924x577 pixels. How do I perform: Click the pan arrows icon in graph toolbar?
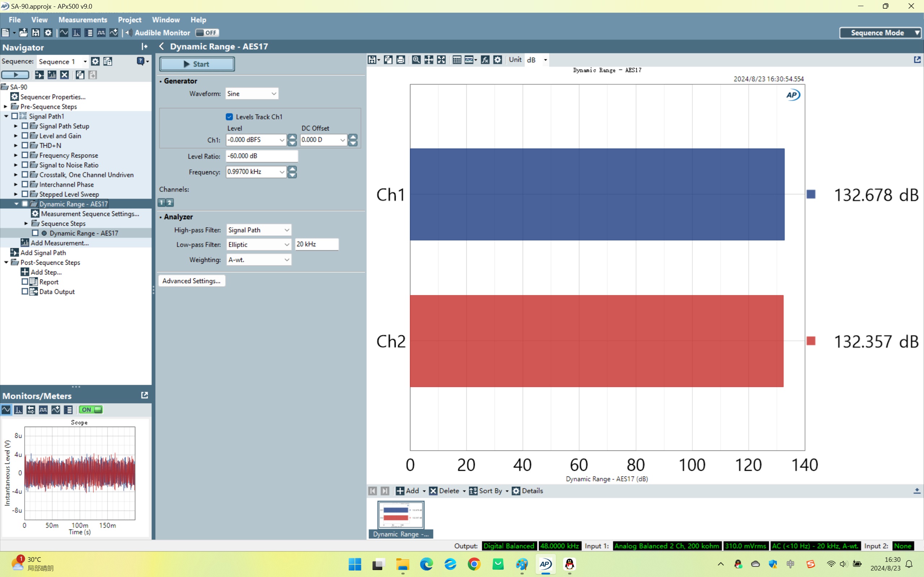[429, 60]
